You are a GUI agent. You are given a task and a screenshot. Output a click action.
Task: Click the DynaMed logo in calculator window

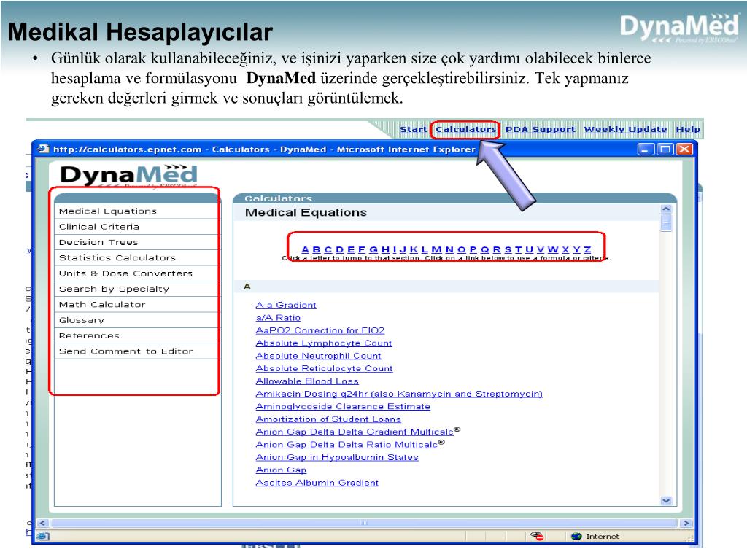[x=128, y=175]
